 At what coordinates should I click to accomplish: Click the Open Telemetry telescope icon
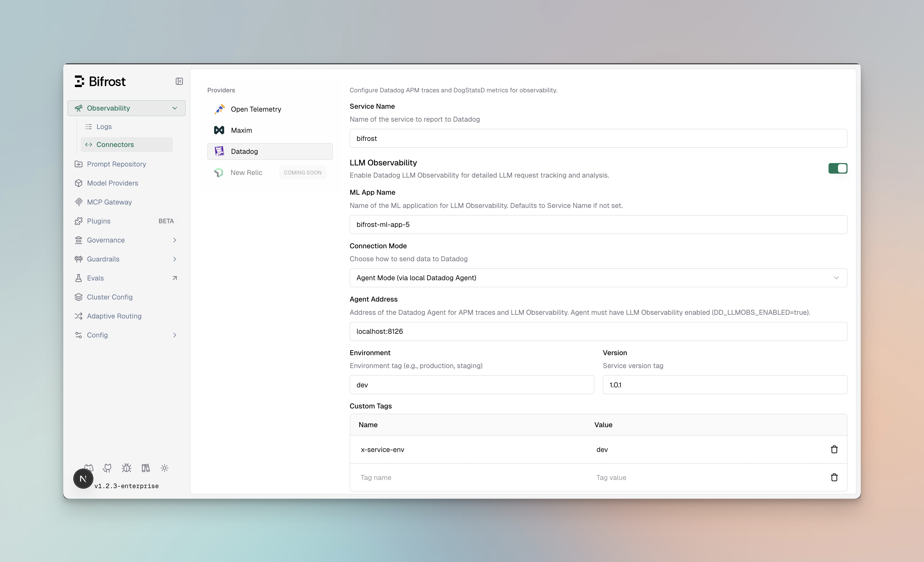(x=220, y=109)
